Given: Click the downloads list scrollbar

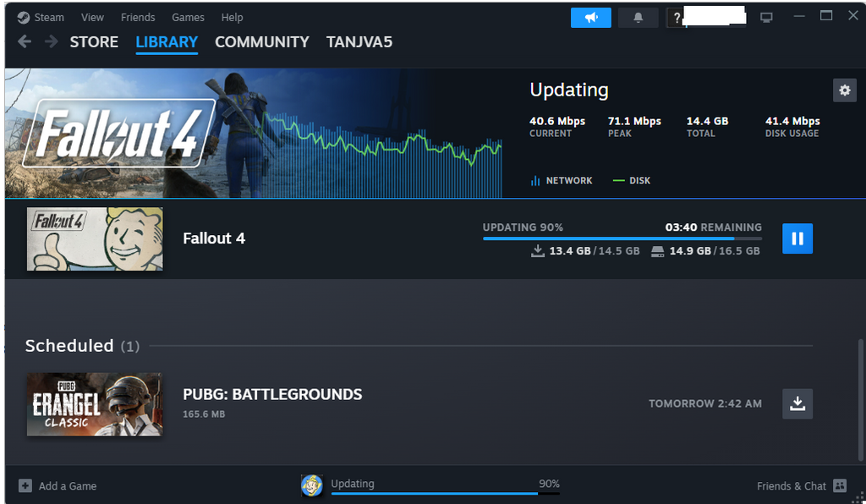Looking at the screenshot, I should 860,400.
